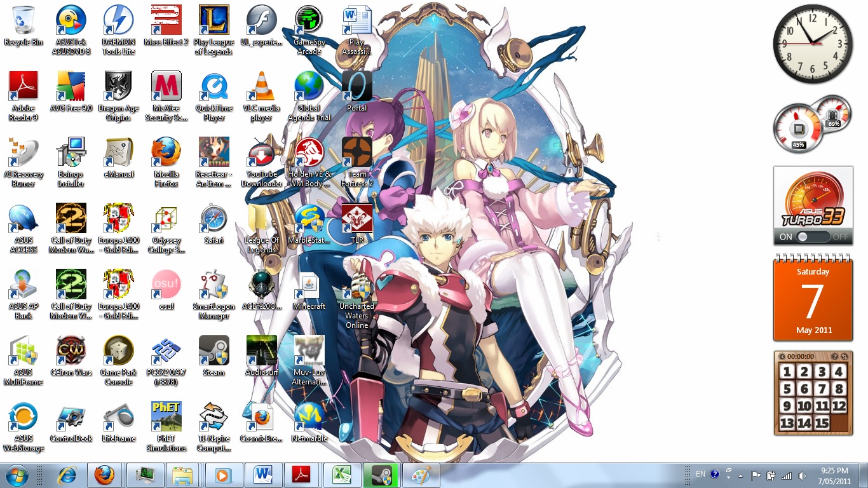Click the Show Desktop button strip
Screen dimensions: 868x488
[x=864, y=475]
